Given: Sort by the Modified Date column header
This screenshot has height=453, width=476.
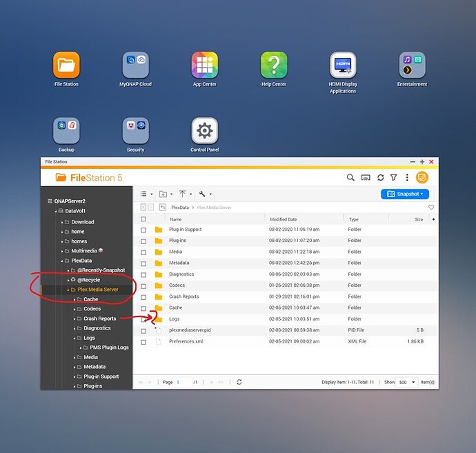Looking at the screenshot, I should pyautogui.click(x=284, y=219).
